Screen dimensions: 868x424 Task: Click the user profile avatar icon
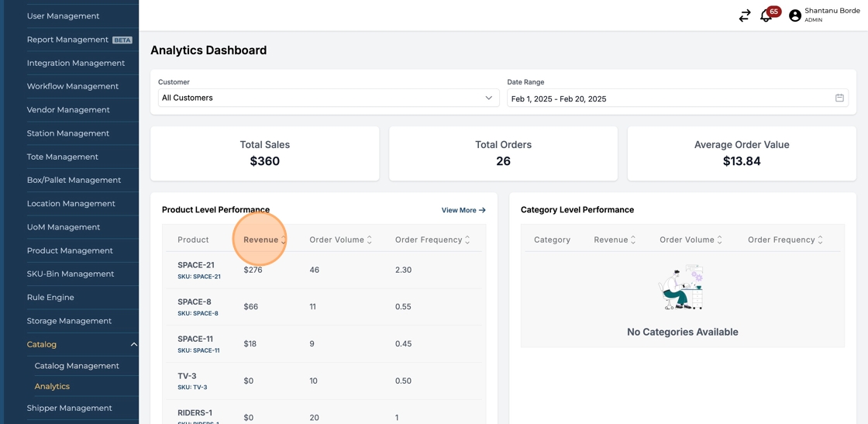click(794, 16)
